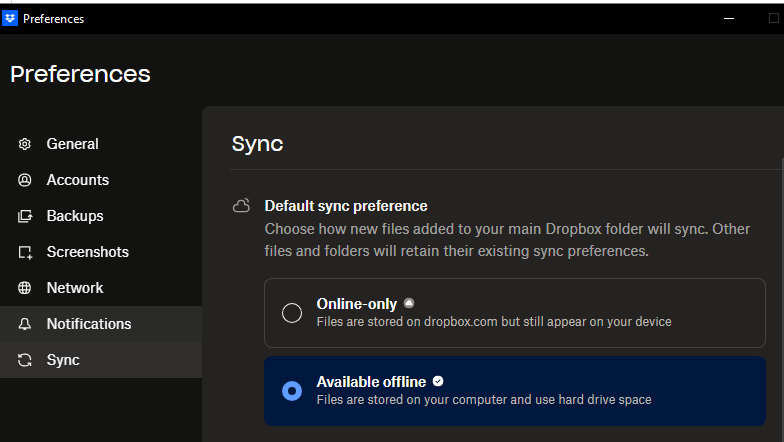
Task: Click the Available offline checkmark badge
Action: click(x=438, y=381)
